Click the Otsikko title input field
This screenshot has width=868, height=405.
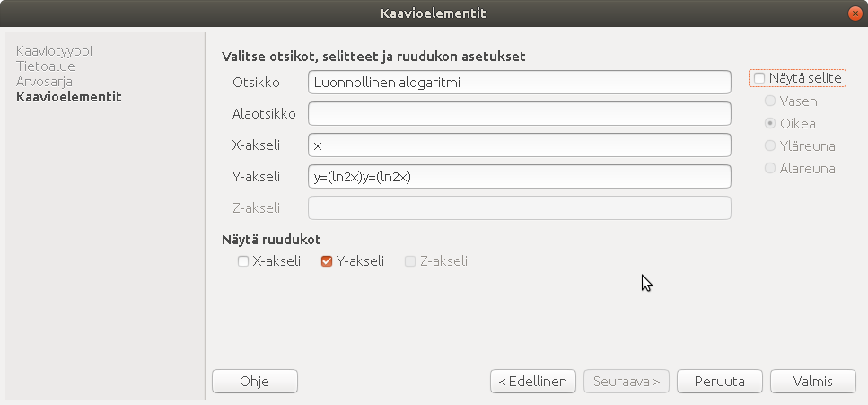(x=519, y=83)
